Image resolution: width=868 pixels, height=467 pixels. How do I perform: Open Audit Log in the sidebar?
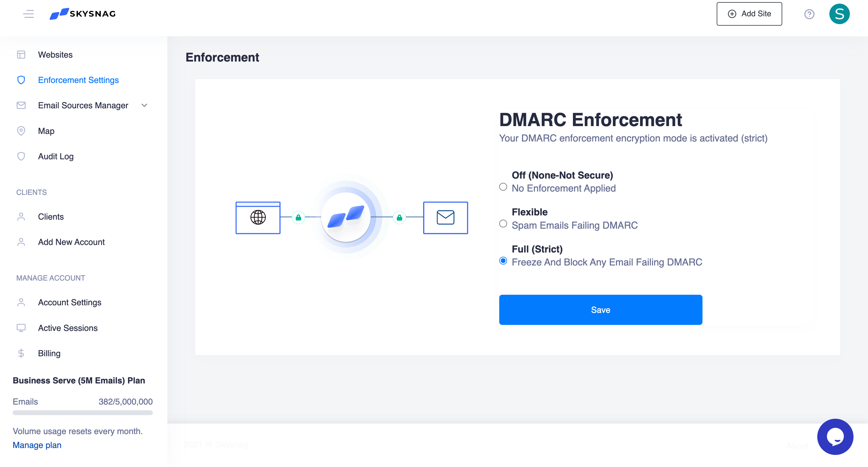[x=56, y=156]
